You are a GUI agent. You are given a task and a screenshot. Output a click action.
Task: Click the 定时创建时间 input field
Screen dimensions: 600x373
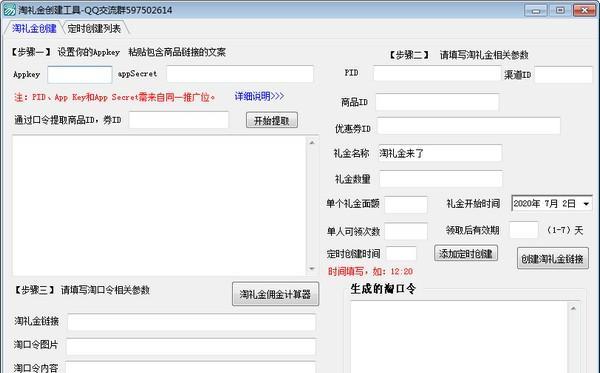pyautogui.click(x=401, y=254)
